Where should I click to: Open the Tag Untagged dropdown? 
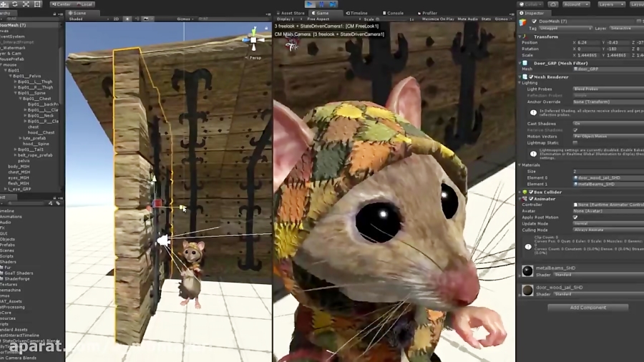pyautogui.click(x=565, y=29)
